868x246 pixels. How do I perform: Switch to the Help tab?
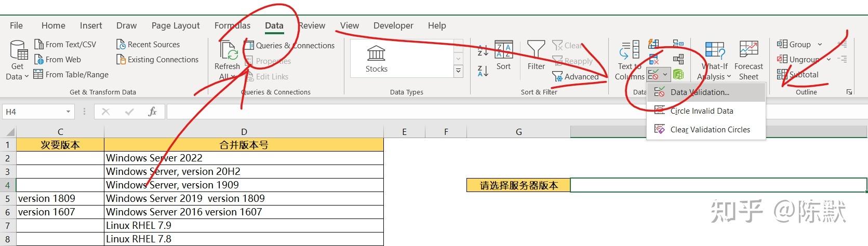coord(437,25)
